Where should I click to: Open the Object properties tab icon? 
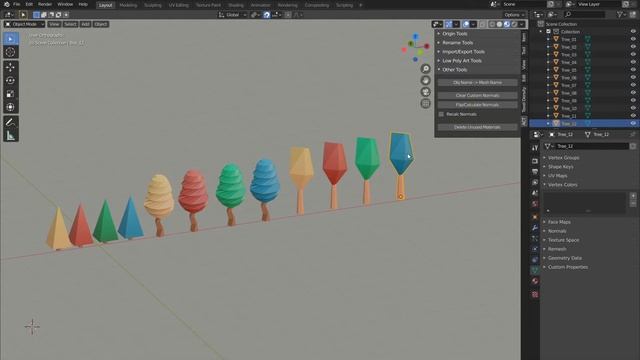tap(535, 217)
